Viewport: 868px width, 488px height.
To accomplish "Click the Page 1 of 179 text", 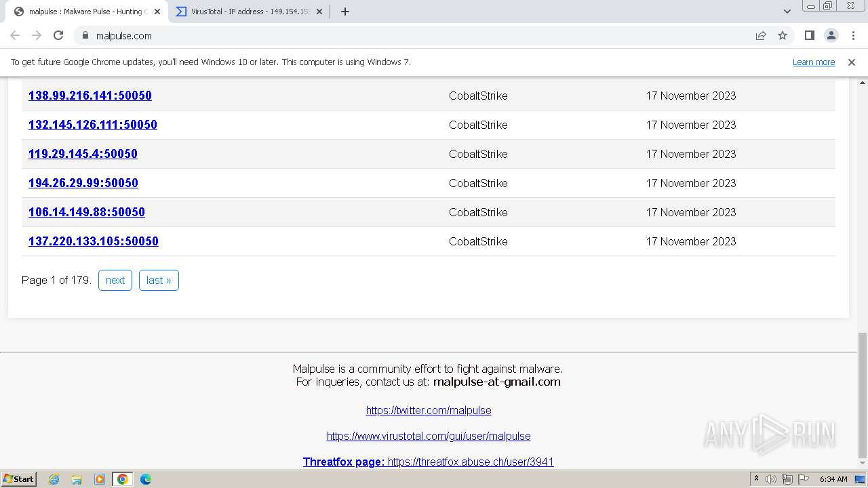I will (56, 281).
